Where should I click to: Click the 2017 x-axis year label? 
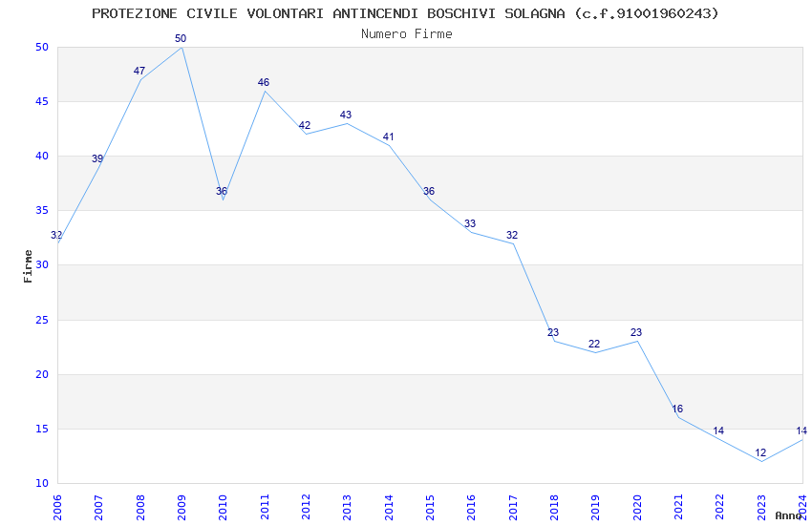(513, 508)
